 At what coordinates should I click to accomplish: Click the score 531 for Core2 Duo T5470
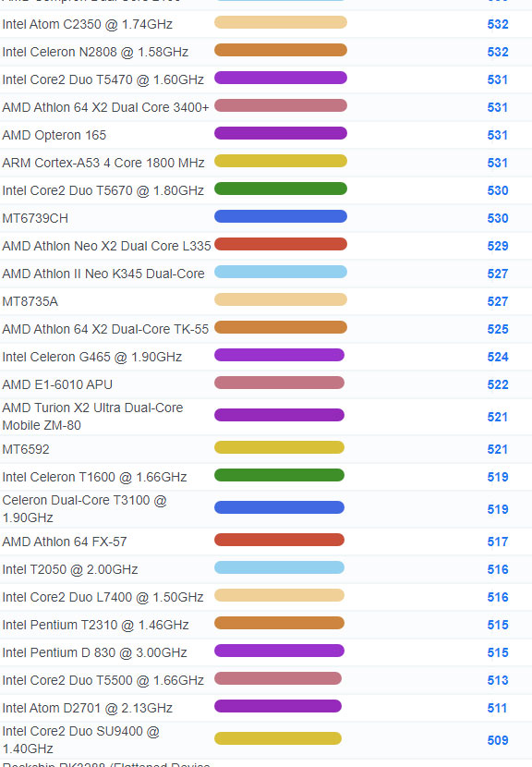[498, 79]
